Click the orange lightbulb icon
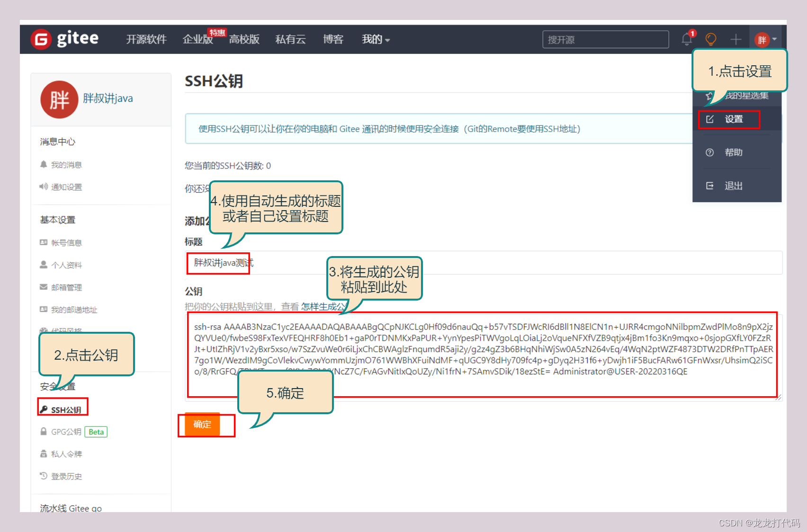 pos(710,39)
